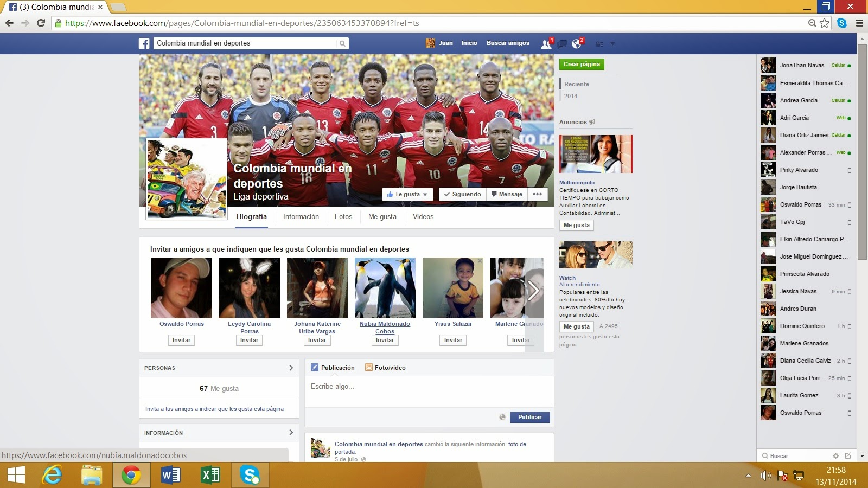View notifications via the globe icon
Image resolution: width=868 pixels, height=488 pixels.
577,43
